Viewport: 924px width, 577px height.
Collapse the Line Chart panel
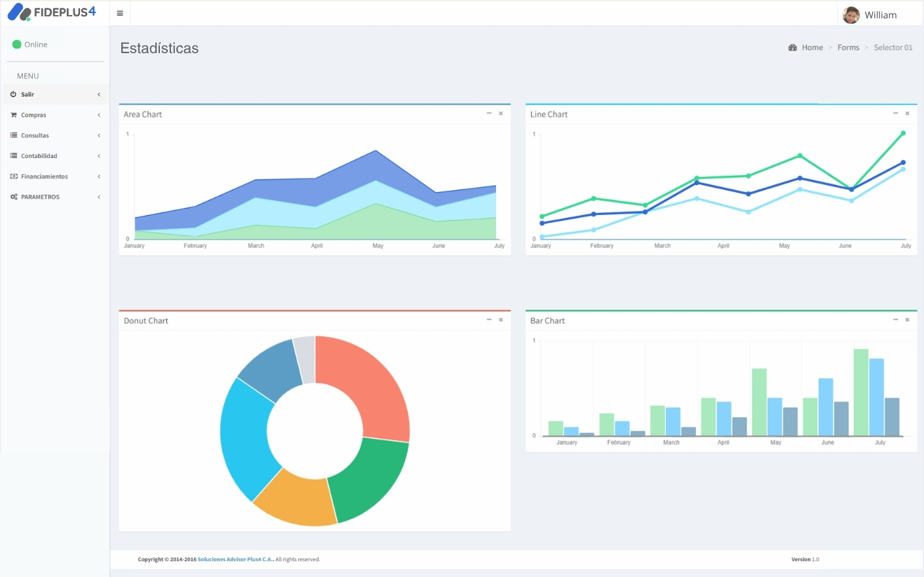click(895, 113)
